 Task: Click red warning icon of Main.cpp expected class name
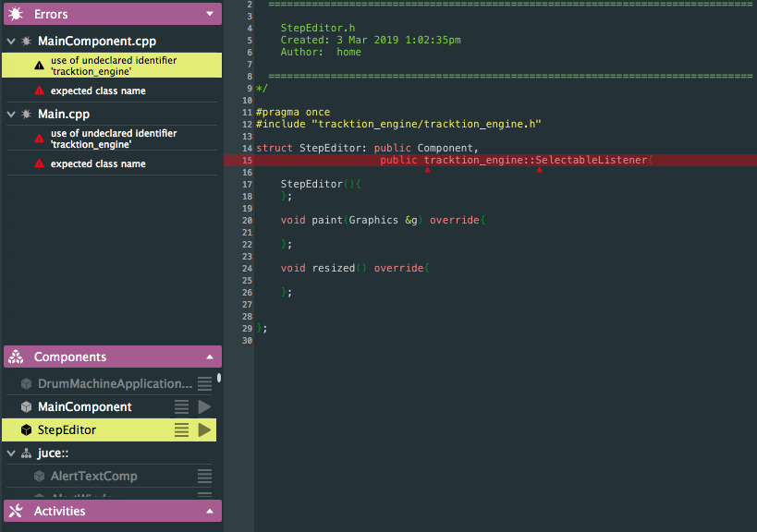(40, 163)
